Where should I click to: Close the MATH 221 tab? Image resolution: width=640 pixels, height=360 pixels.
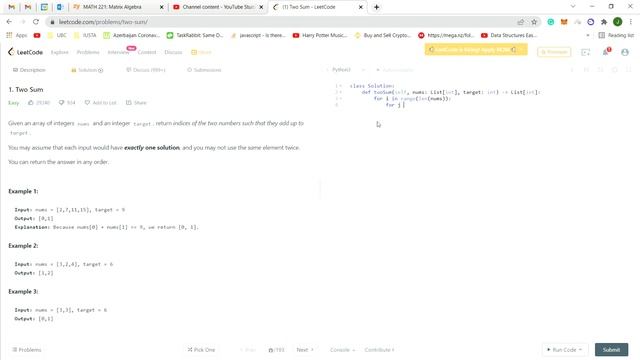(x=162, y=7)
